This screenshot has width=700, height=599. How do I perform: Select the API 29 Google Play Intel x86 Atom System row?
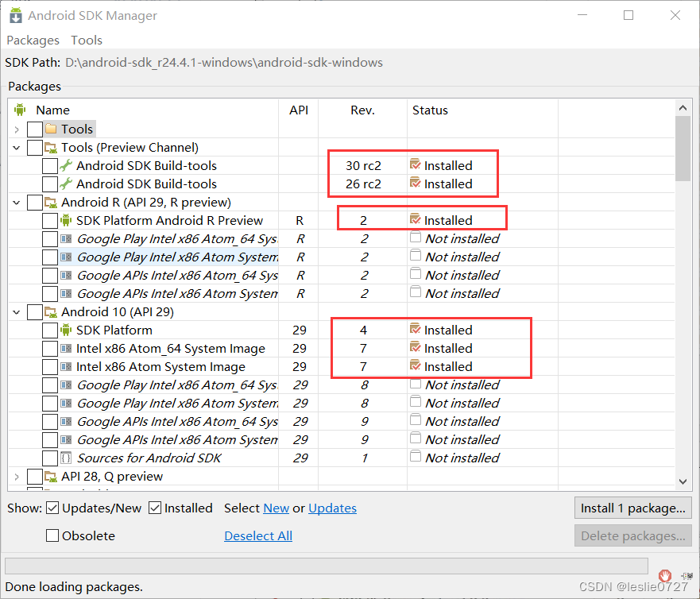[x=342, y=404]
